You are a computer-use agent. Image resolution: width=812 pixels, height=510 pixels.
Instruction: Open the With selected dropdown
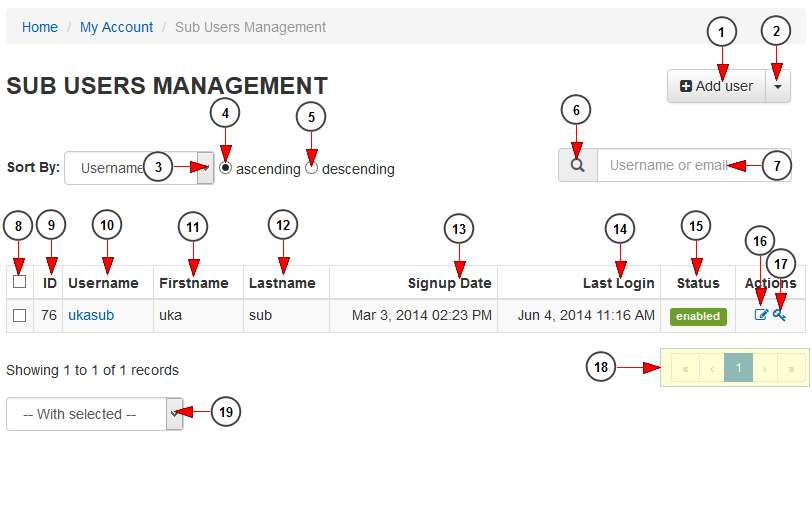[95, 414]
